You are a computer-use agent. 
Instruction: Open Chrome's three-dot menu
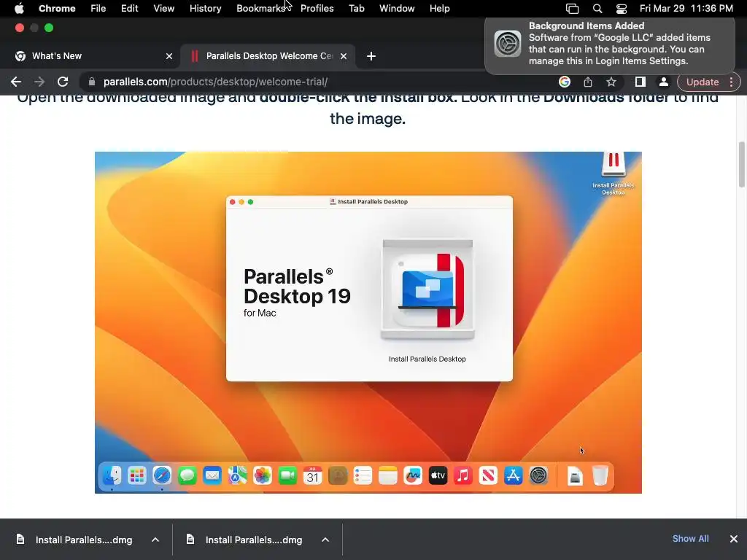[x=731, y=82]
